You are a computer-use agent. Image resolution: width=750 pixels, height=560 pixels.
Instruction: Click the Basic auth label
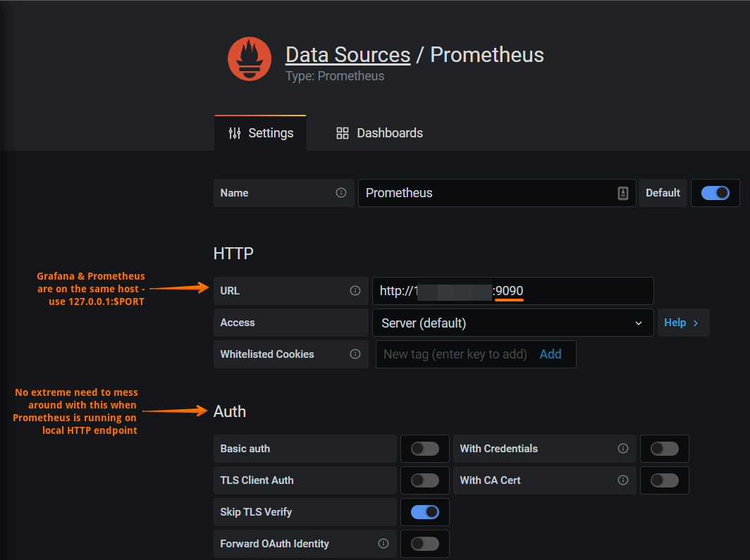245,449
